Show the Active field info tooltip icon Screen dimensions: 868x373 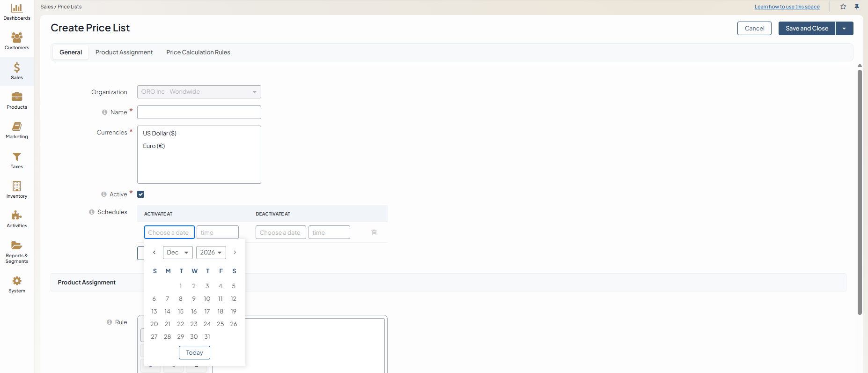coord(104,194)
